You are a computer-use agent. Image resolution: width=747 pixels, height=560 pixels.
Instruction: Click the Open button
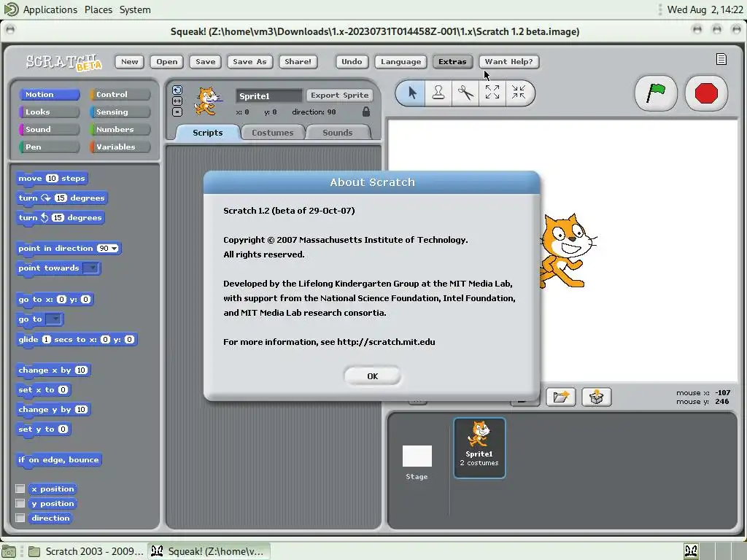click(167, 61)
